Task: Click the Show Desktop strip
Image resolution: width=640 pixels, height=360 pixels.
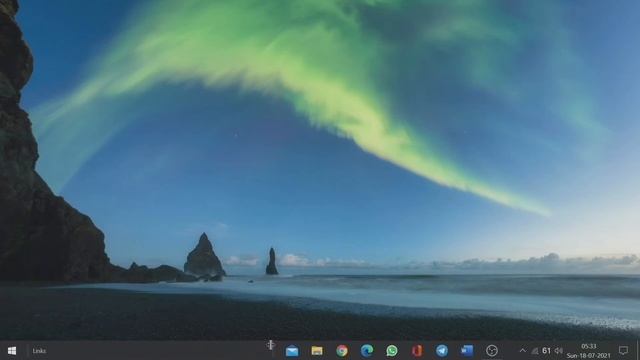Action: coord(638,351)
